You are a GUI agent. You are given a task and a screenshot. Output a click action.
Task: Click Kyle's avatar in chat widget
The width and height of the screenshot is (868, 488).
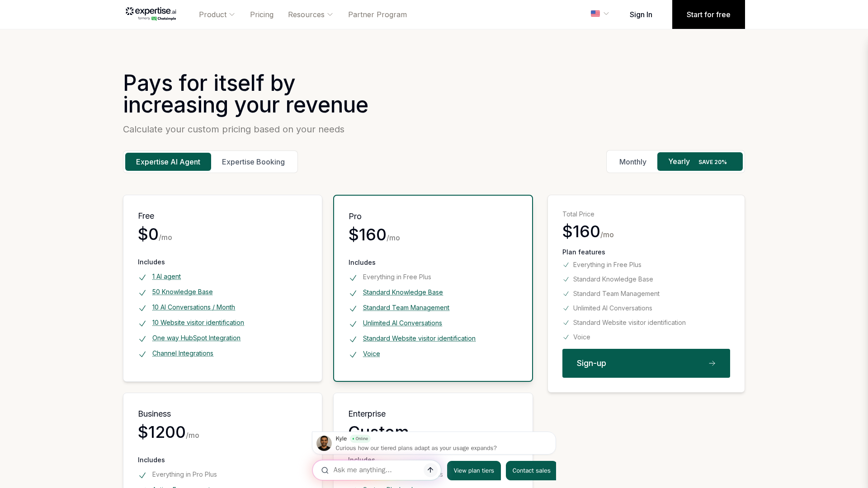tap(324, 443)
